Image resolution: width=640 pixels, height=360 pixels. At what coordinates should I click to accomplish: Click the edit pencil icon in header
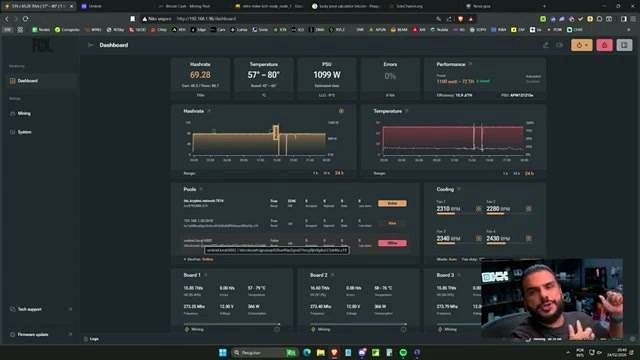click(546, 45)
